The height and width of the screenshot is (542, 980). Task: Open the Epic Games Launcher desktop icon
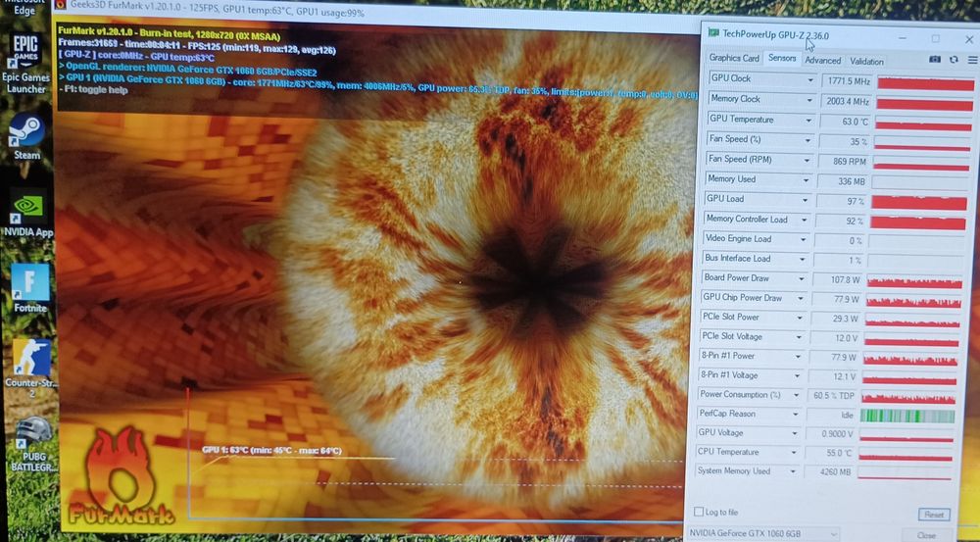point(26,64)
